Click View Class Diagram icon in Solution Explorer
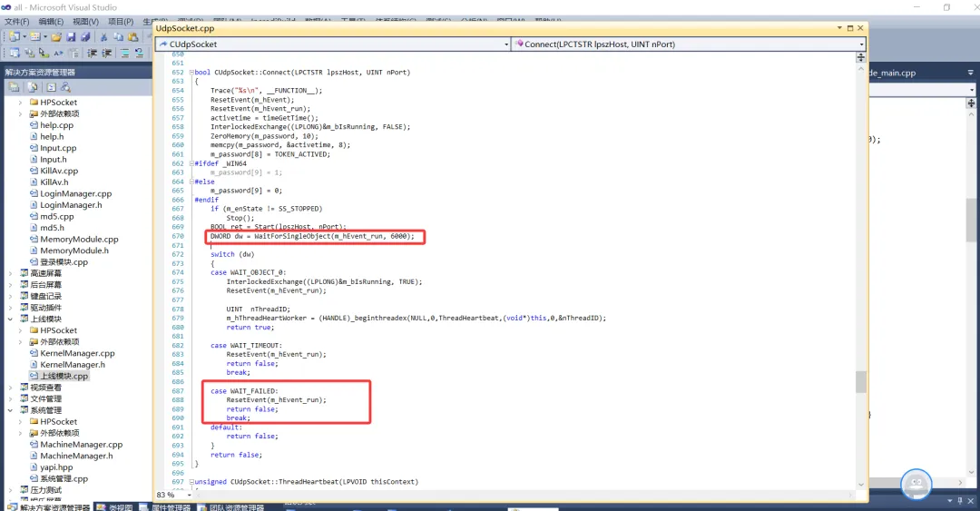Image resolution: width=980 pixels, height=511 pixels. [x=65, y=87]
